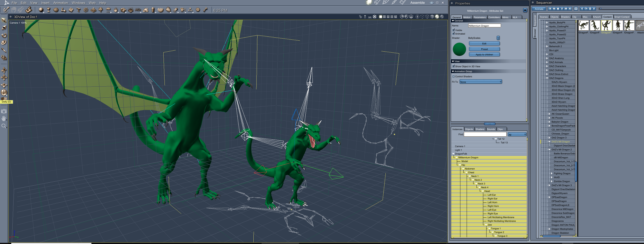The width and height of the screenshot is (644, 244).
Task: Open the Animation menu
Action: [x=60, y=3]
